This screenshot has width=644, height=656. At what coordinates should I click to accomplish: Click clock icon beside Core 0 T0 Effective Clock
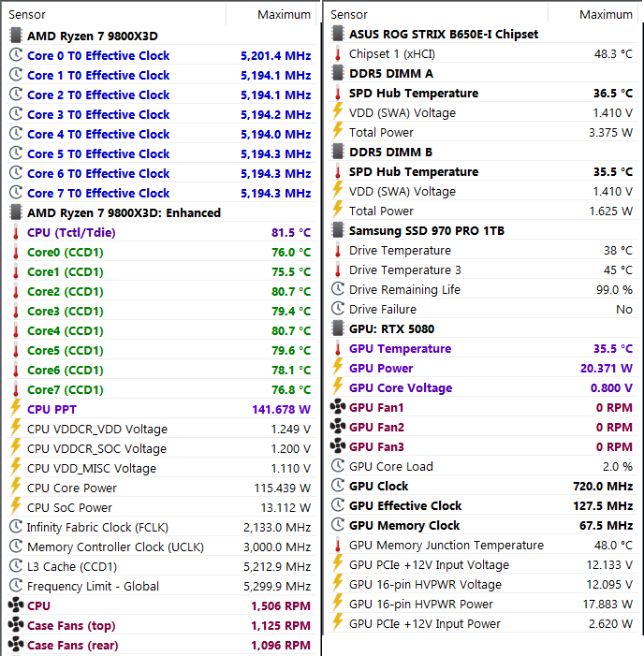pyautogui.click(x=16, y=55)
